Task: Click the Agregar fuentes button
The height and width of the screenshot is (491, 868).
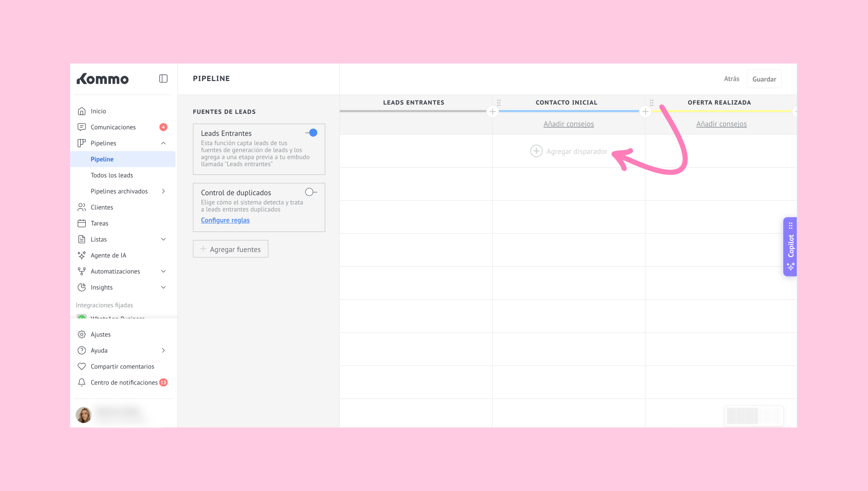Action: click(230, 249)
